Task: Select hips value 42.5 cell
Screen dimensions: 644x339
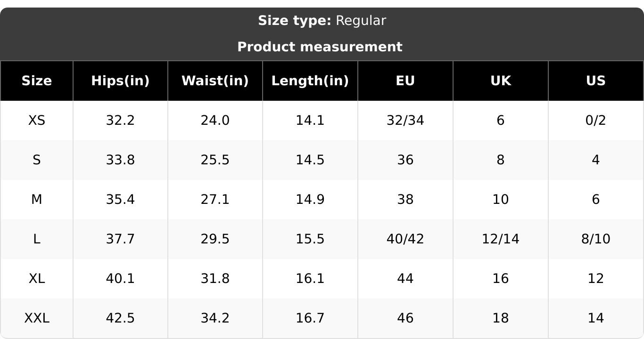Action: 120,318
